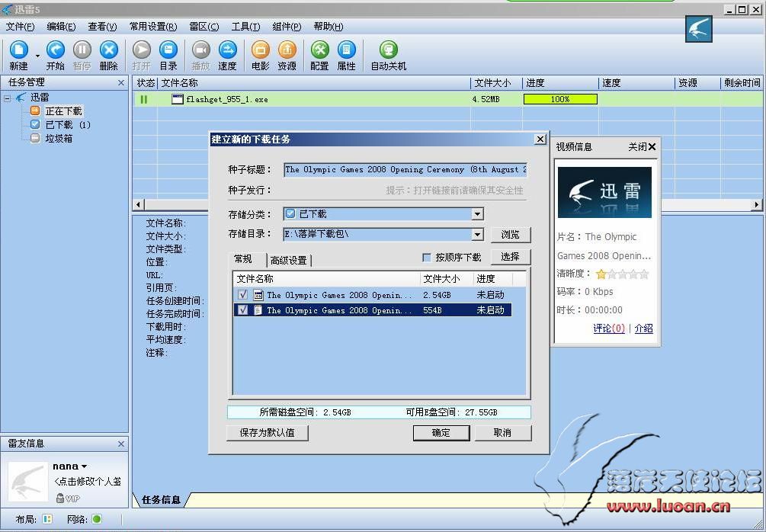The image size is (766, 532).
Task: Click the 迅雷 video thumbnail
Action: tap(604, 192)
